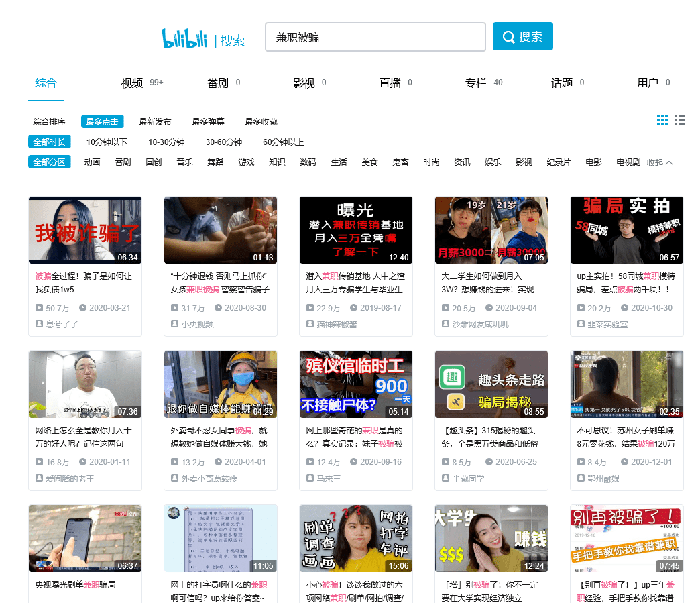700x603 pixels.
Task: Filter by 知识 category
Action: point(277,162)
